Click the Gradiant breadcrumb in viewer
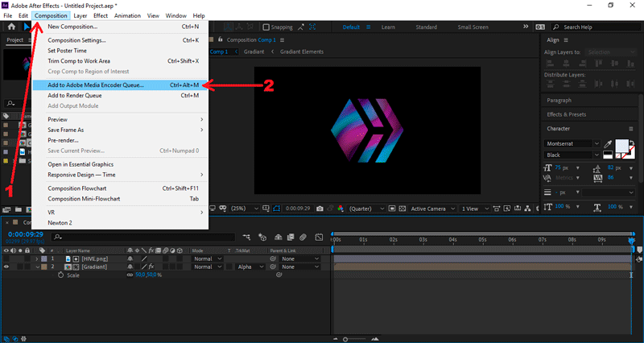The height and width of the screenshot is (343, 644). [x=254, y=52]
